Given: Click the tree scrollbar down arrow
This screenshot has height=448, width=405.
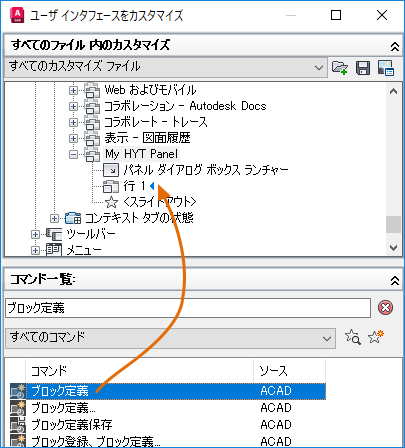Looking at the screenshot, I should (x=393, y=248).
